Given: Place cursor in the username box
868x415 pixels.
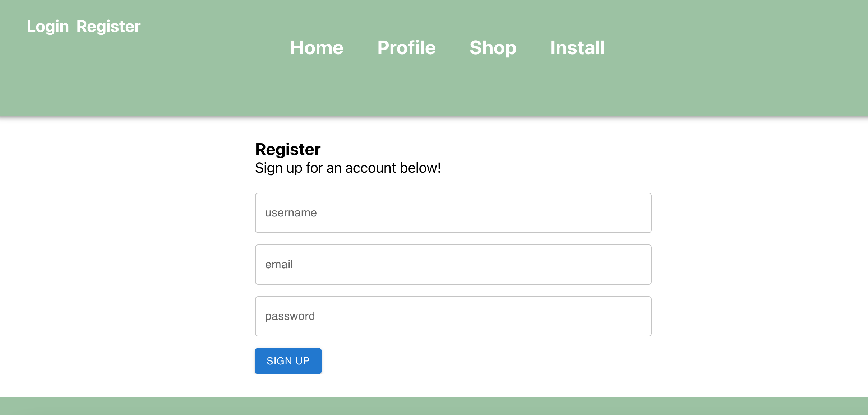Looking at the screenshot, I should tap(452, 213).
